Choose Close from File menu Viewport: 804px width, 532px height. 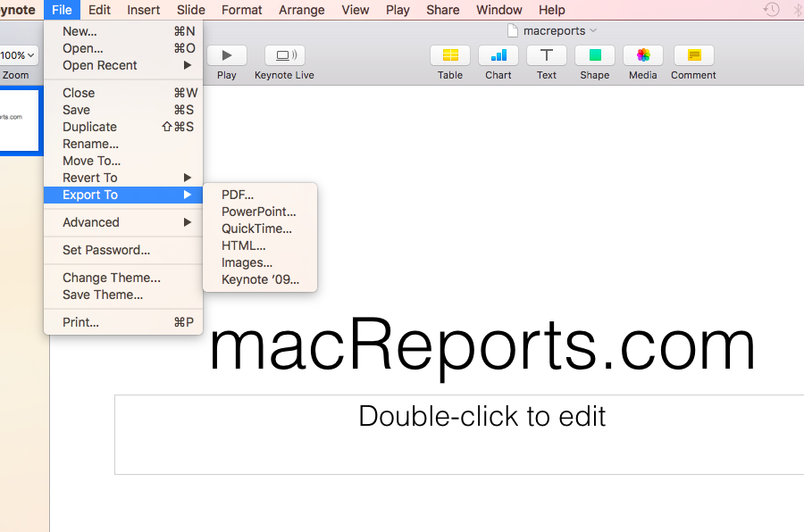pos(123,93)
